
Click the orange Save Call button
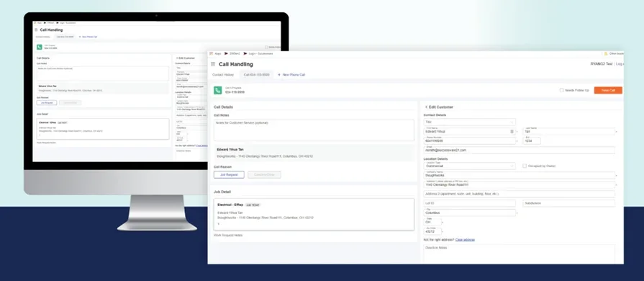(x=608, y=90)
